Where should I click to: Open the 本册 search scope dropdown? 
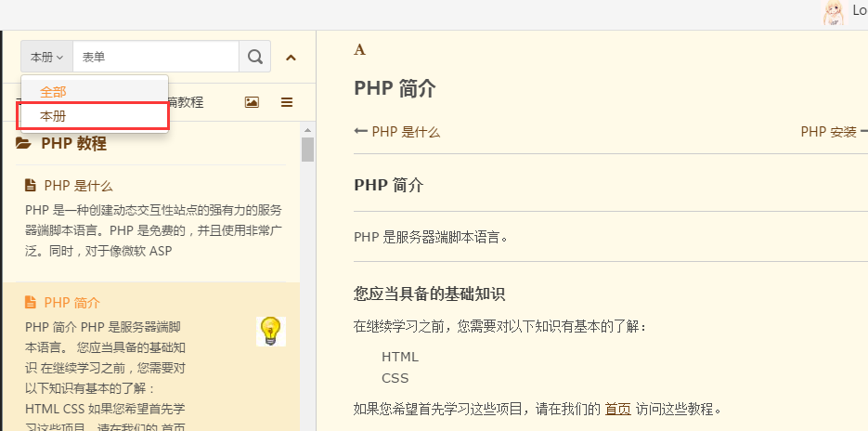[x=46, y=57]
